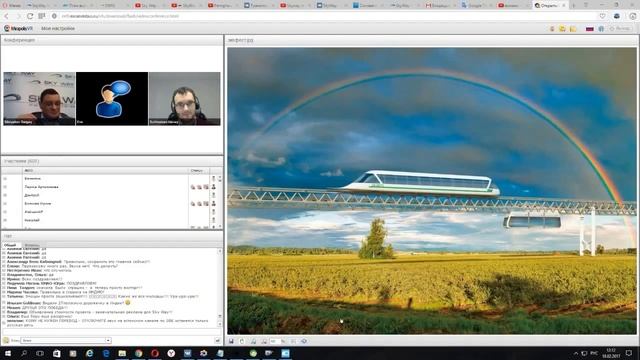Toggle the checkbox of the second participant row
The height and width of the screenshot is (360, 640).
[x=5, y=187]
